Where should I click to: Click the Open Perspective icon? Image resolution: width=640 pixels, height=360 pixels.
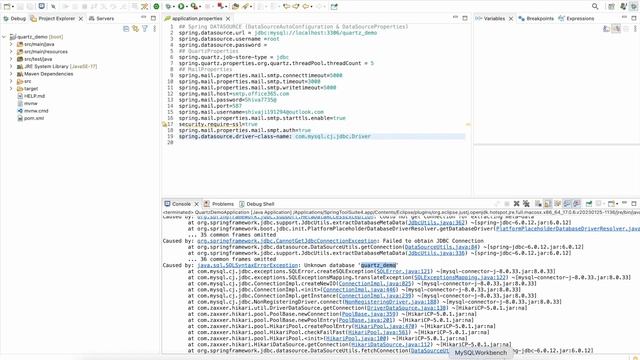[x=611, y=7]
